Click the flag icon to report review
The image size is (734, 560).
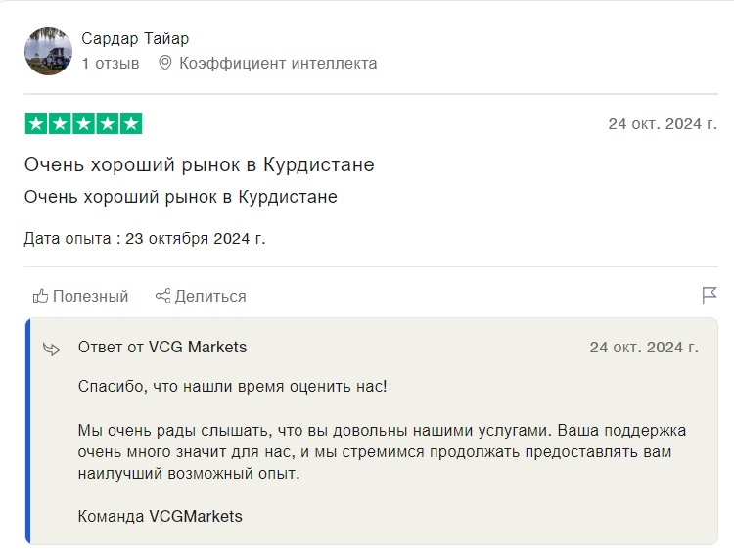710,296
